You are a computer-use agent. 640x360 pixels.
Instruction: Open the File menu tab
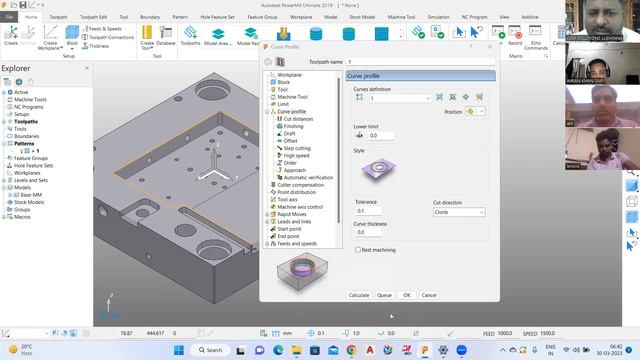pyautogui.click(x=9, y=17)
